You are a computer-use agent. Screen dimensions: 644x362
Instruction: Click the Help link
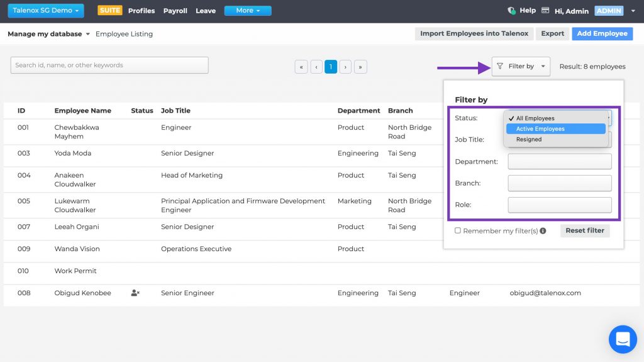click(528, 10)
